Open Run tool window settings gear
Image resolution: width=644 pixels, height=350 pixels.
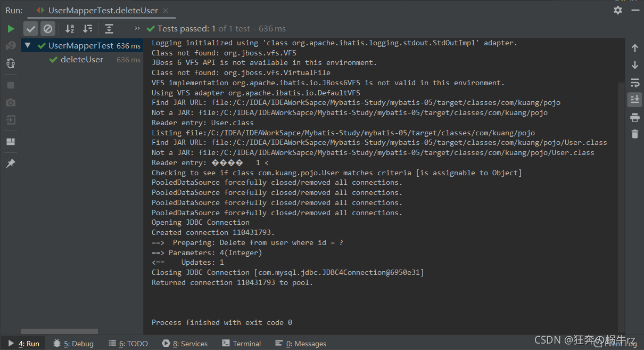point(618,10)
